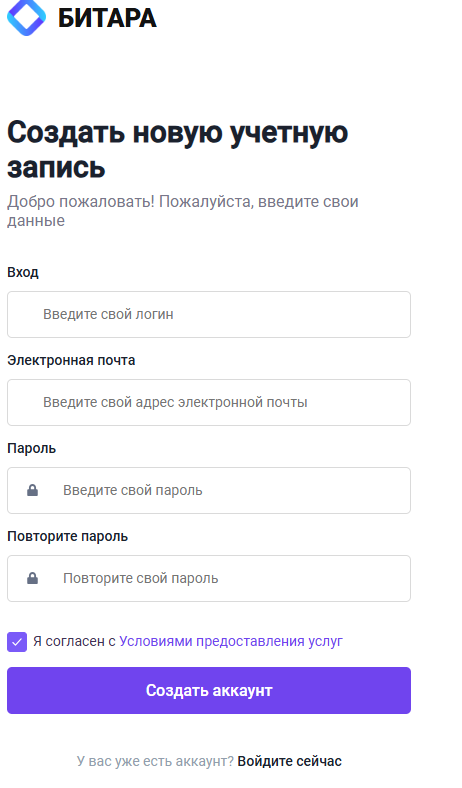
Task: Focus the Повторите свой пароль field
Action: click(x=209, y=578)
